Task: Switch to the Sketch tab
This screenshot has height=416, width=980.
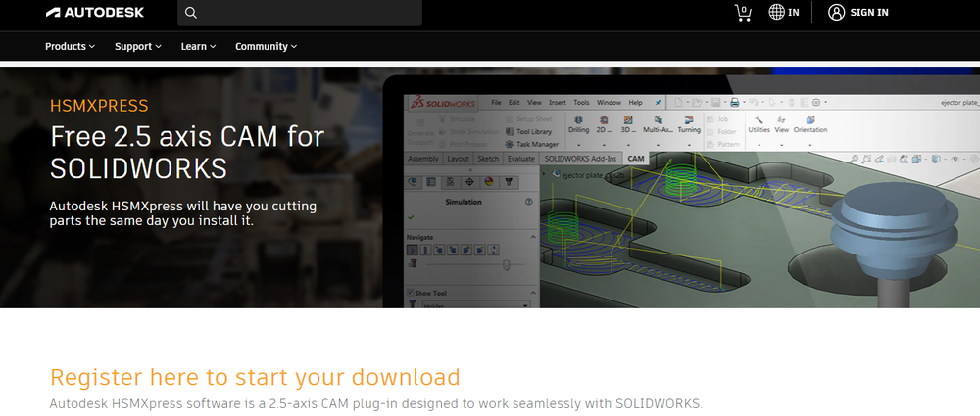Action: click(x=488, y=159)
